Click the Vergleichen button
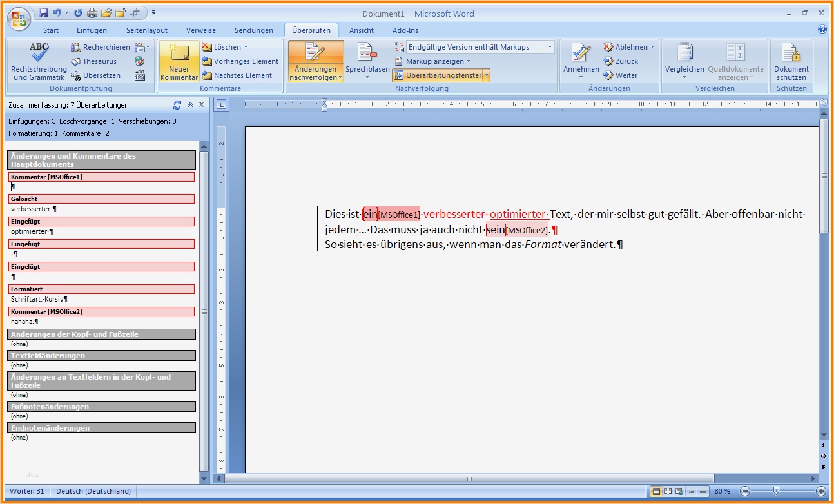The image size is (834, 504). click(x=684, y=61)
